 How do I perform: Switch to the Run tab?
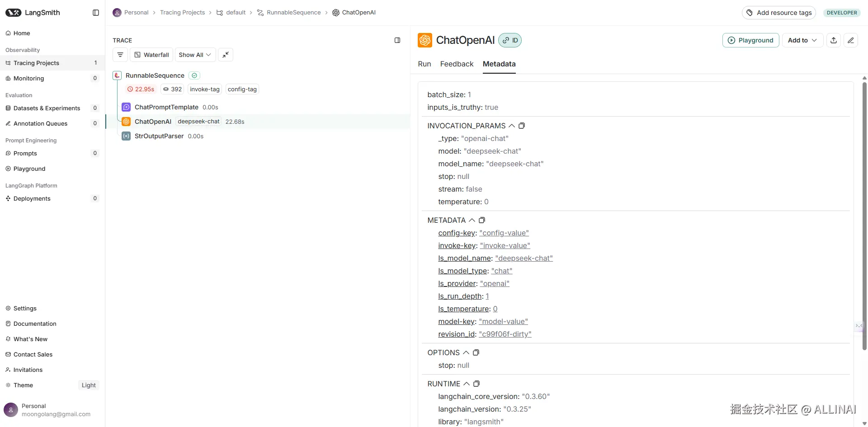425,64
